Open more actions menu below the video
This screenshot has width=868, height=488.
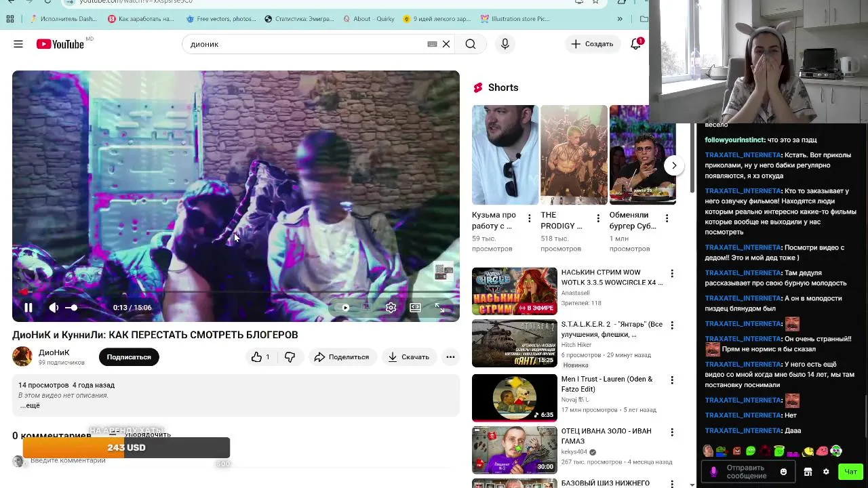pos(450,357)
